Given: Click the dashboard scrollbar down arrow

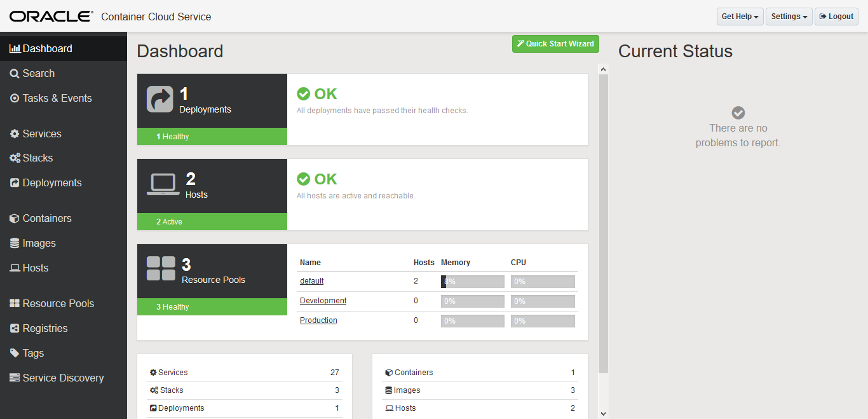Looking at the screenshot, I should (x=603, y=413).
